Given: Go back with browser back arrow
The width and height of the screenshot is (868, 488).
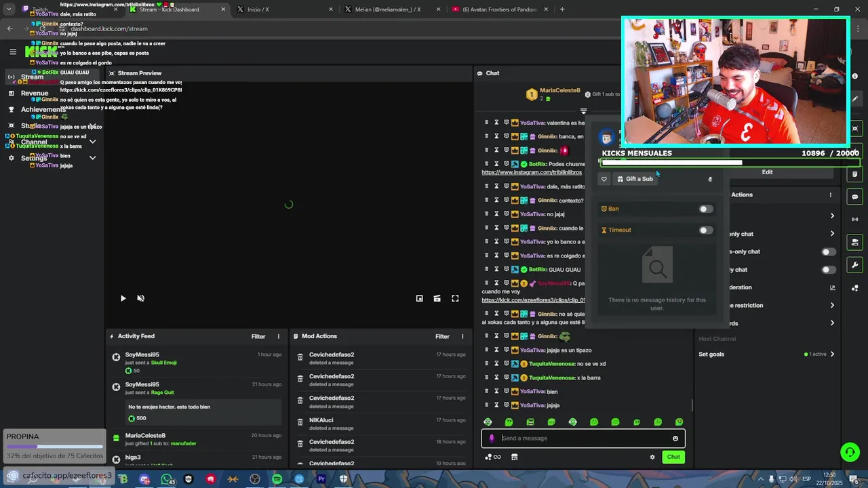Looking at the screenshot, I should (x=9, y=28).
